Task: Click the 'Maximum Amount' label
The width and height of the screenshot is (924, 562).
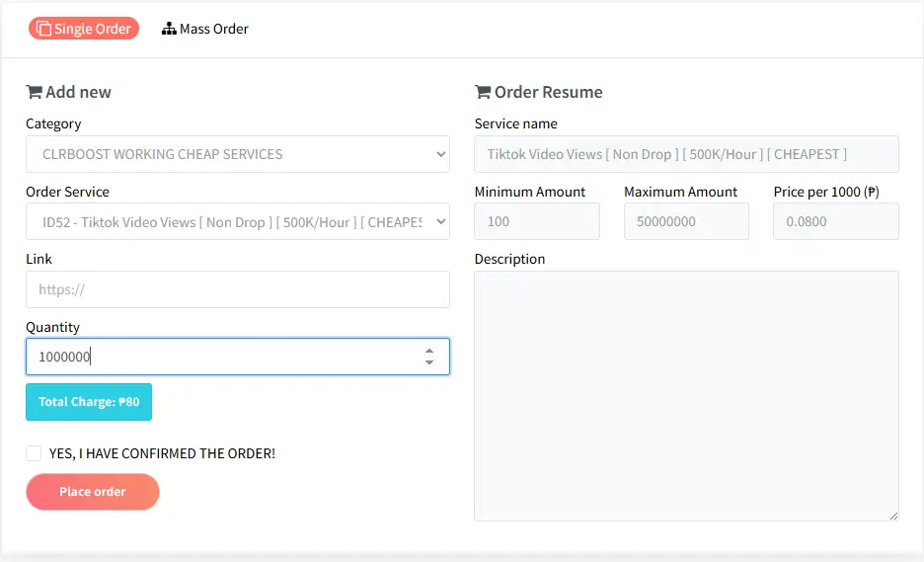Action: coord(680,192)
